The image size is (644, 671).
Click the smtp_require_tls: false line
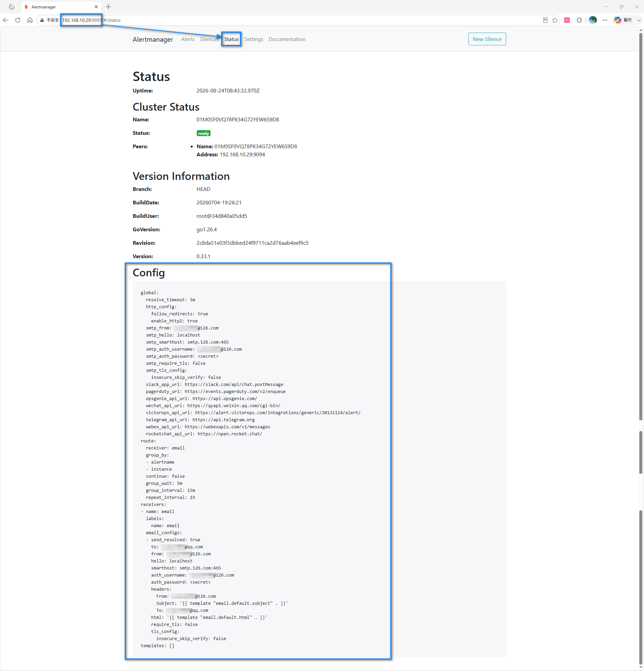pos(176,364)
